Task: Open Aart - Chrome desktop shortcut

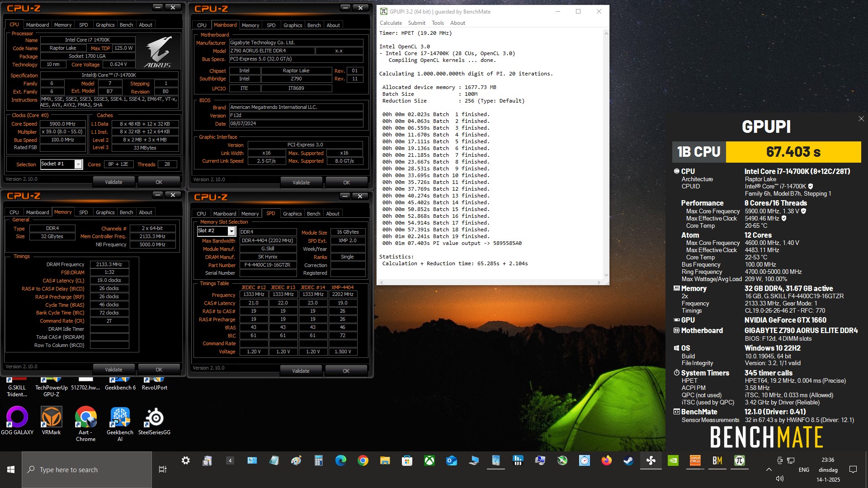Action: coord(85,424)
